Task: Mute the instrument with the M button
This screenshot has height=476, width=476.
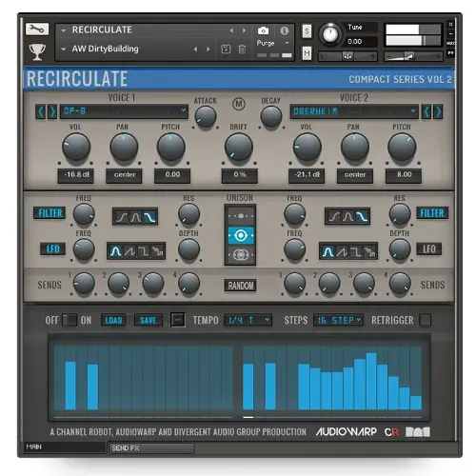Action: coord(307,53)
